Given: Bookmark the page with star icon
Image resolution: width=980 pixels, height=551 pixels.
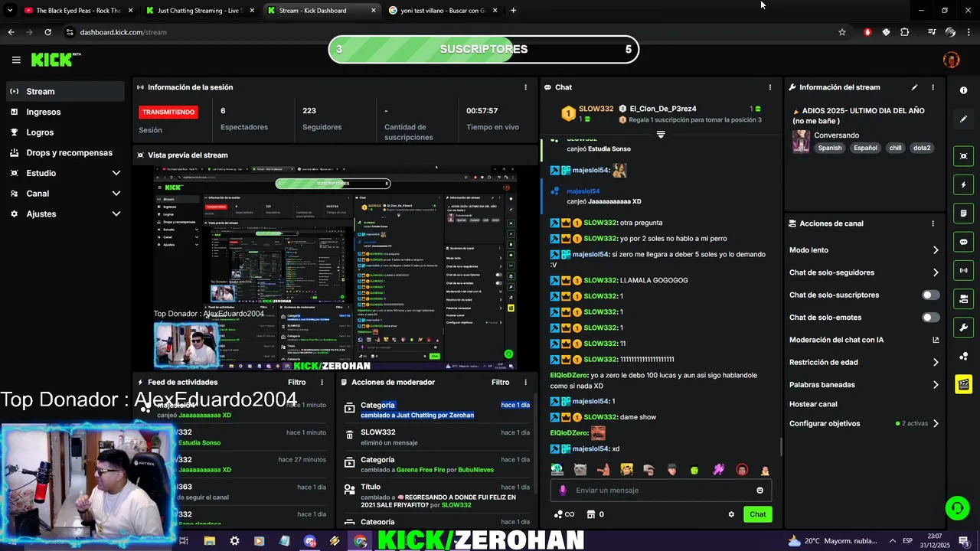Looking at the screenshot, I should 842,32.
